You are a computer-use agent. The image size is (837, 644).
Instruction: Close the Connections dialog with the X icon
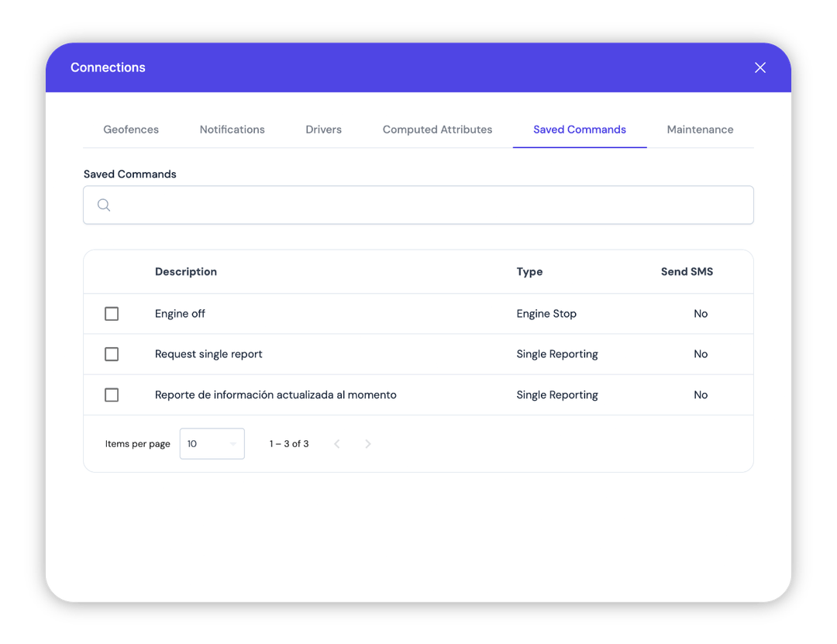(x=759, y=67)
